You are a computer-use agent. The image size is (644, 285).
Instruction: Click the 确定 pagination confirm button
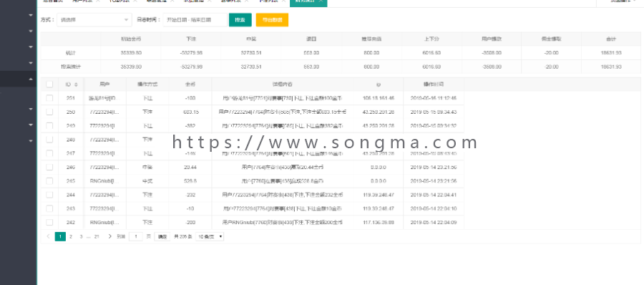tap(162, 236)
